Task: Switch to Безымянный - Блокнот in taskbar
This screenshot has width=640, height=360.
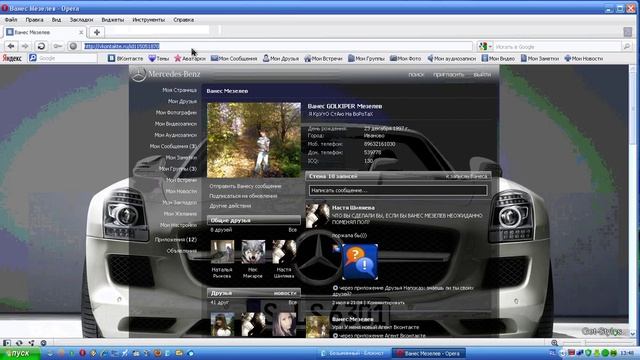Action: tap(353, 353)
